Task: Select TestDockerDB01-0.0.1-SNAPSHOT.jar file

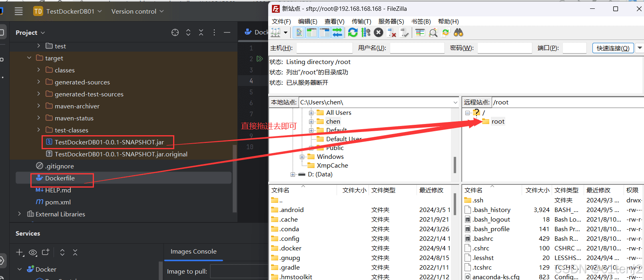Action: pyautogui.click(x=109, y=142)
